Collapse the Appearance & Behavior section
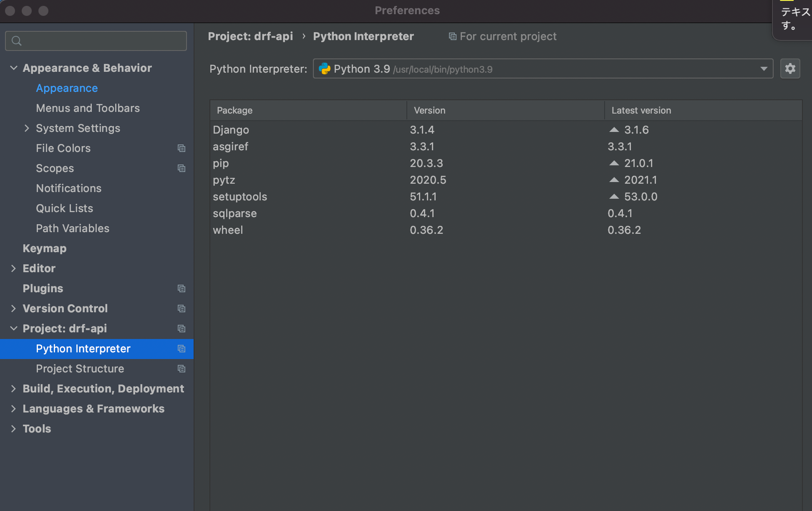The height and width of the screenshot is (511, 812). [x=13, y=68]
